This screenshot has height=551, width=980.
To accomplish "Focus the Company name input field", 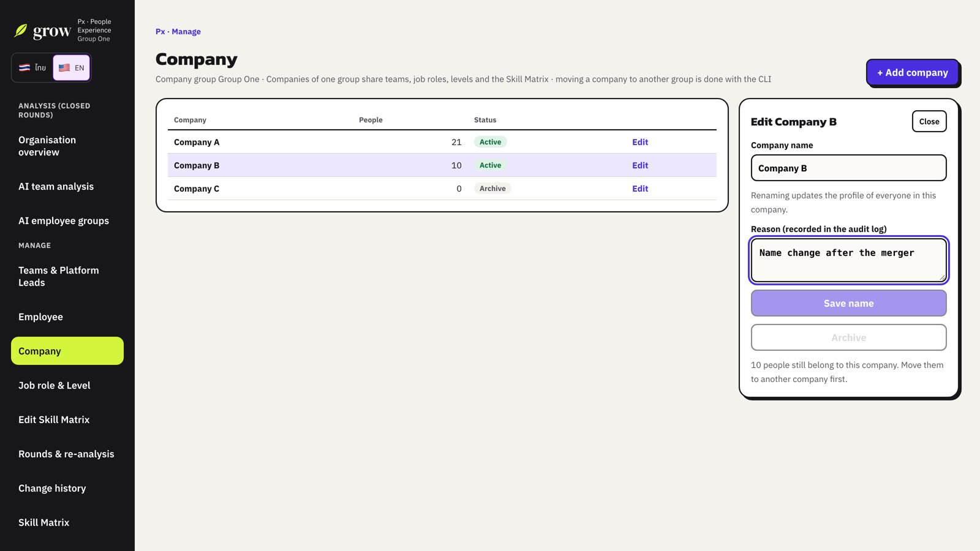I will click(848, 168).
